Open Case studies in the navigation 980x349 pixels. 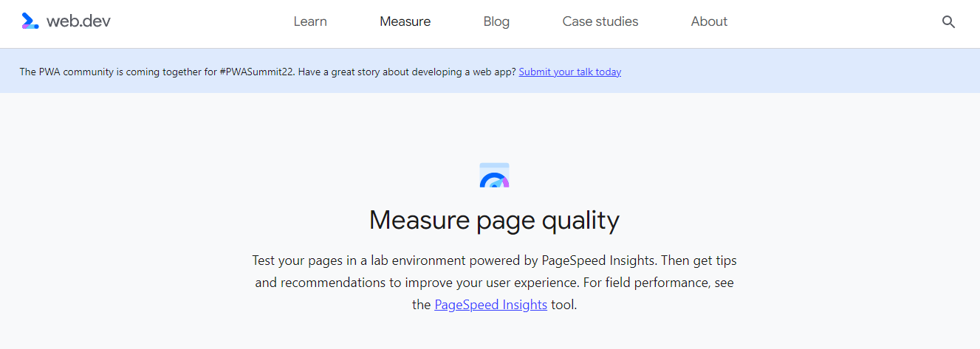tap(600, 21)
